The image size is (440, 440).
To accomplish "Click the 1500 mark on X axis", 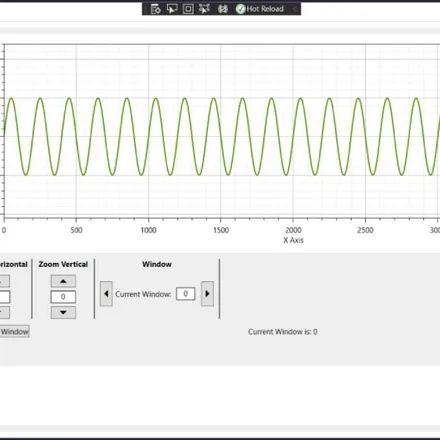I will coord(221,230).
